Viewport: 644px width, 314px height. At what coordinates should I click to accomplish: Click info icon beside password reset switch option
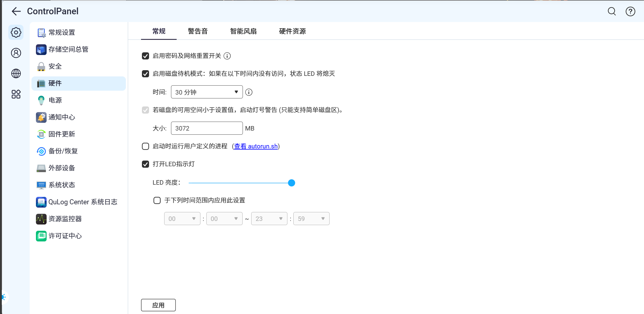click(227, 56)
